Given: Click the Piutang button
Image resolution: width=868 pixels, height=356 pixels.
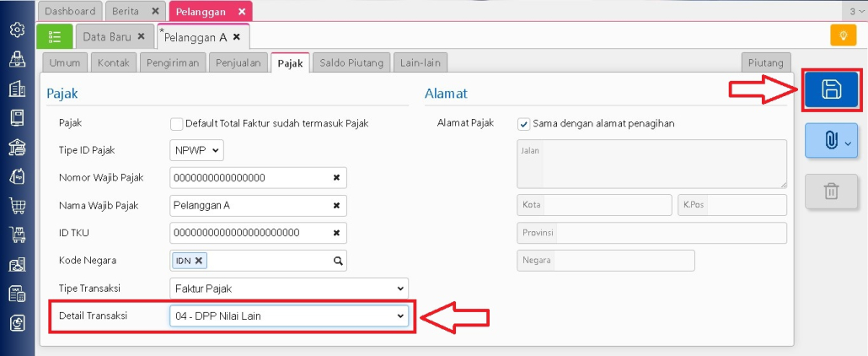Looking at the screenshot, I should pos(766,63).
